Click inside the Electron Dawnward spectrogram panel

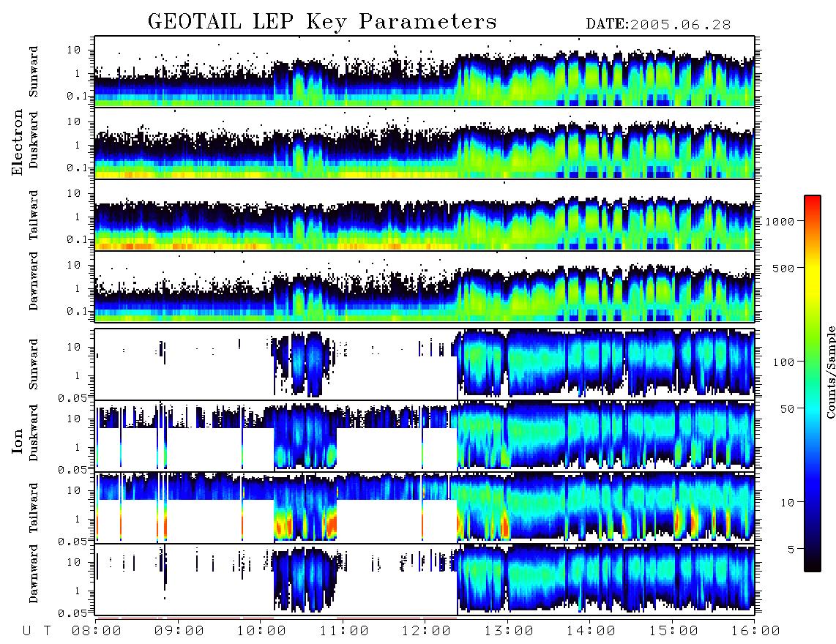tap(425, 286)
